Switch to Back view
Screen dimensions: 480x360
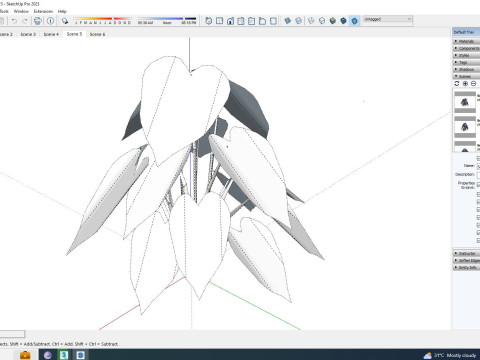[x=251, y=21]
